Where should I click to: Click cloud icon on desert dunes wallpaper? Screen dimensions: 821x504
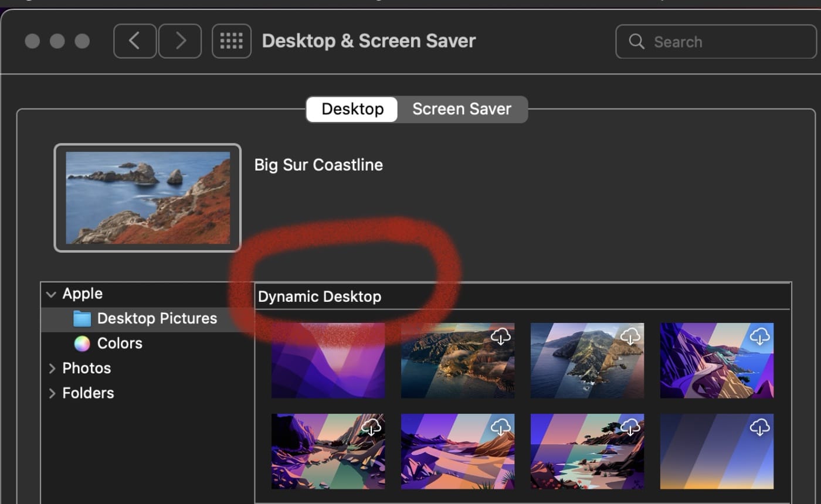coord(500,427)
